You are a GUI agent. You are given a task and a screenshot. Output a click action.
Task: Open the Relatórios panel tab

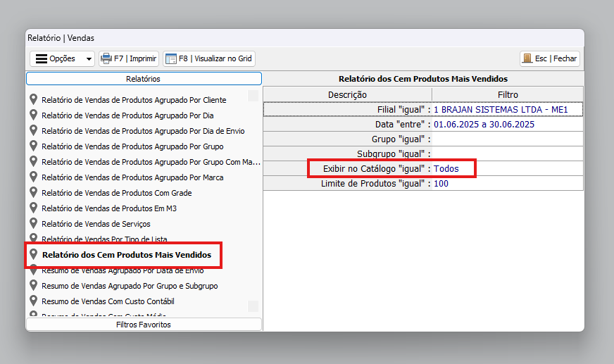click(x=144, y=79)
